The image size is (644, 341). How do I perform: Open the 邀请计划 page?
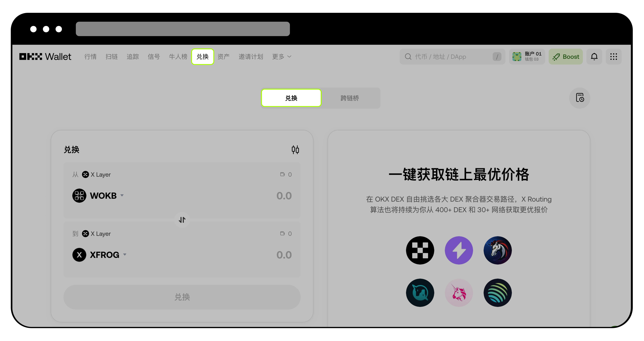[251, 57]
